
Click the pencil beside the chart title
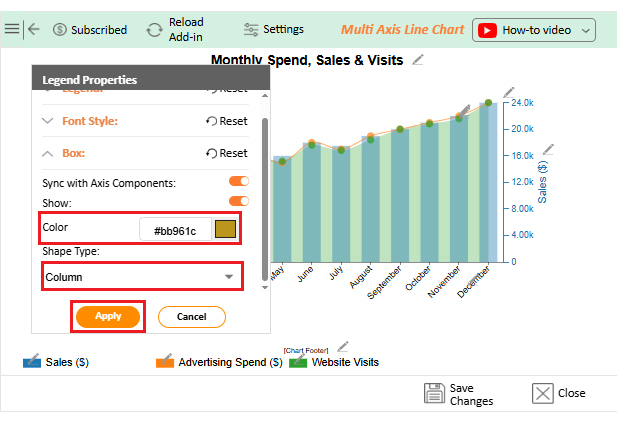click(x=418, y=60)
